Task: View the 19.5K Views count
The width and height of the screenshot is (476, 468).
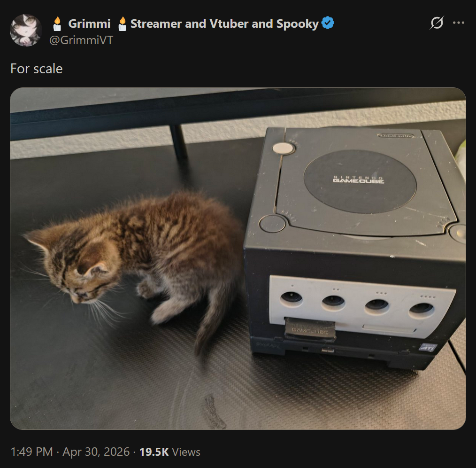Action: pos(169,452)
